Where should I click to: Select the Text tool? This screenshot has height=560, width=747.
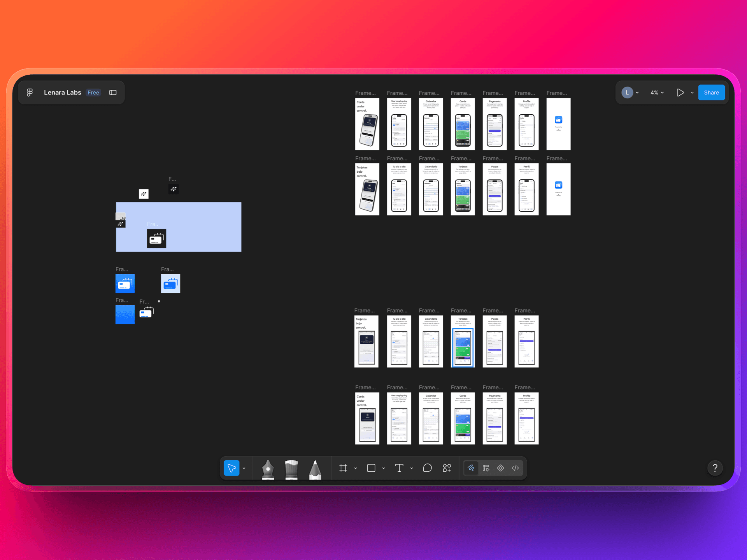399,468
